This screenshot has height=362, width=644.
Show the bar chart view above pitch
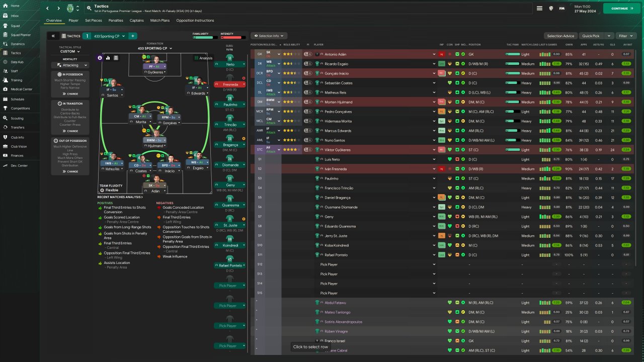click(x=108, y=58)
